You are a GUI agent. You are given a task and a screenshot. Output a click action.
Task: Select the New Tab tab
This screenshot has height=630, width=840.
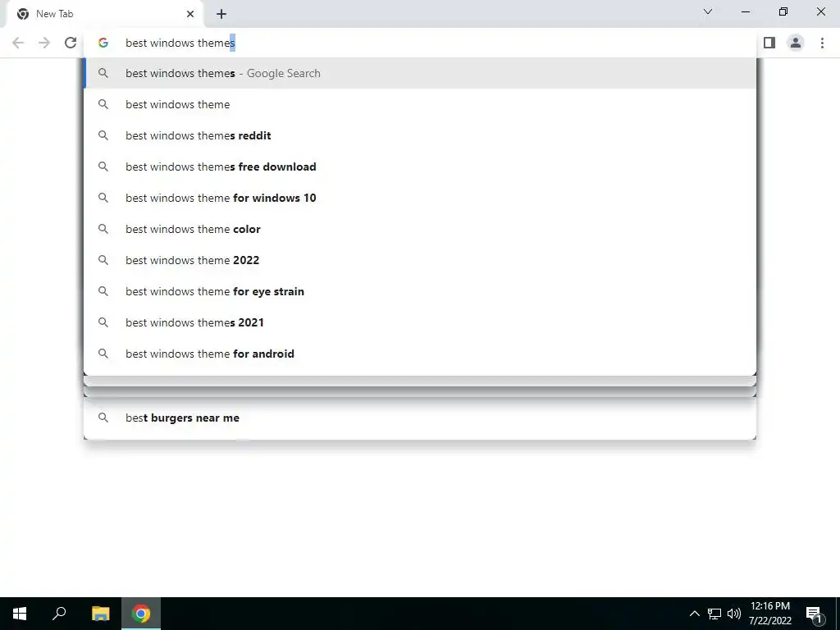click(x=104, y=14)
